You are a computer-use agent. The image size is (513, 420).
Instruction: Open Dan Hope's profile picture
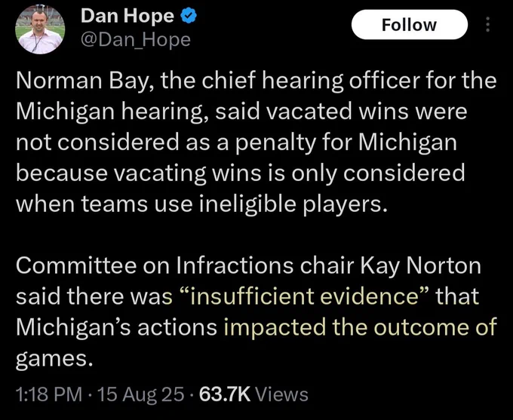pyautogui.click(x=40, y=29)
